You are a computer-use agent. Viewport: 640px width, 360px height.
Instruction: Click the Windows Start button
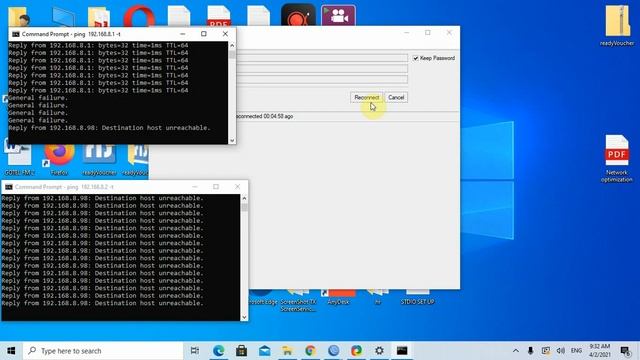point(11,351)
